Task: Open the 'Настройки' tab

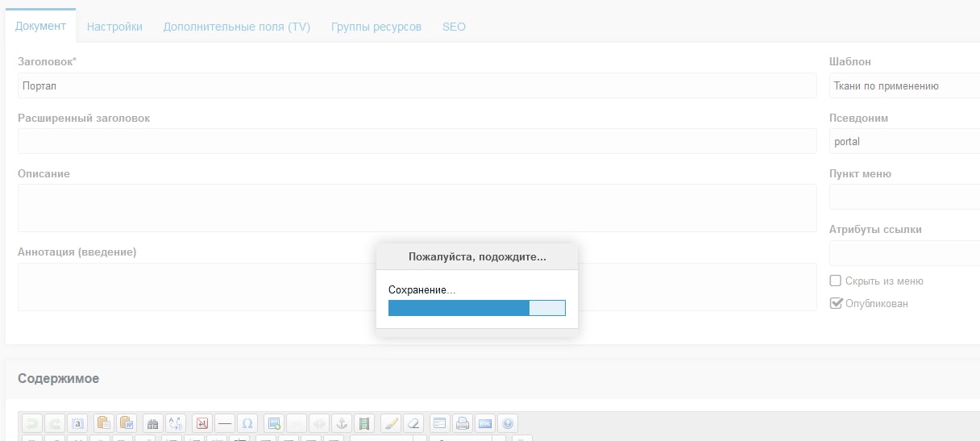Action: 114,27
